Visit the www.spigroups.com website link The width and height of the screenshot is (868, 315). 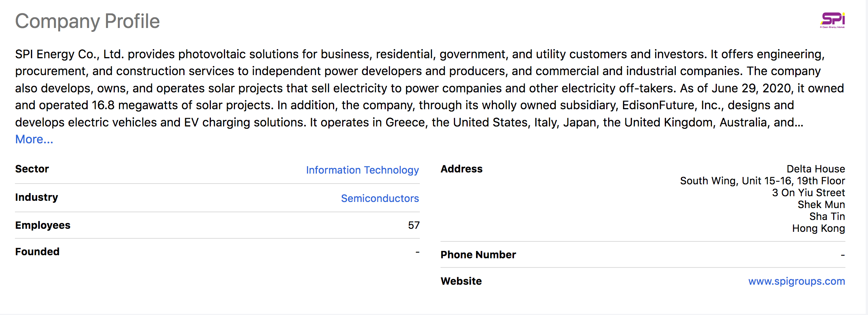(796, 281)
